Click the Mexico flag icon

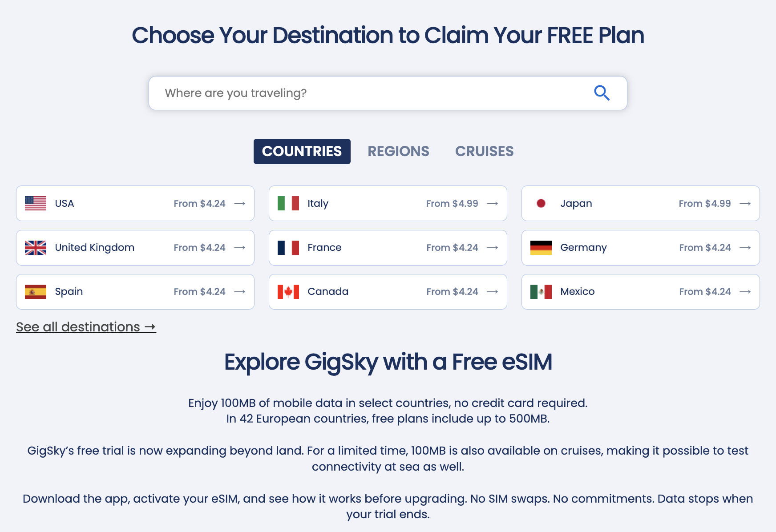tap(541, 292)
